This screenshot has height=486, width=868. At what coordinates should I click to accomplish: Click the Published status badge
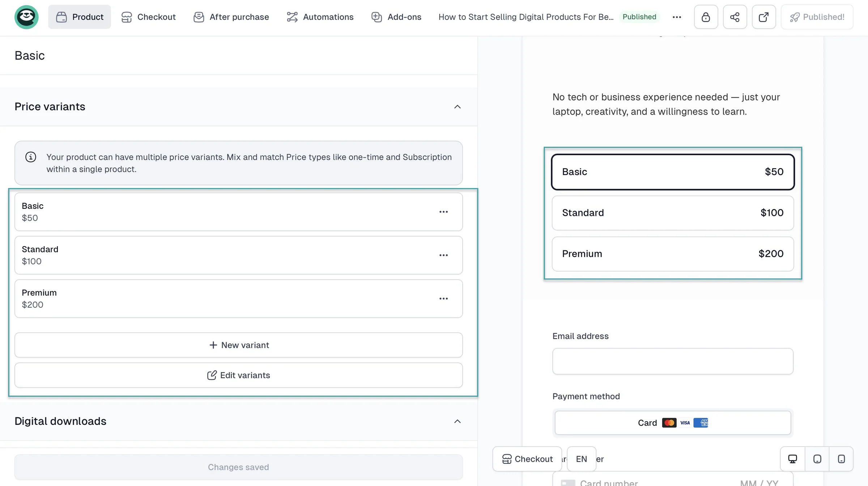[639, 17]
